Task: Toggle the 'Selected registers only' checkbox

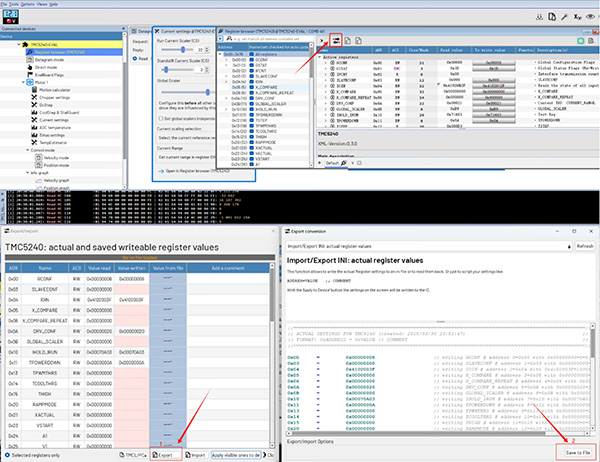Action: click(x=7, y=456)
